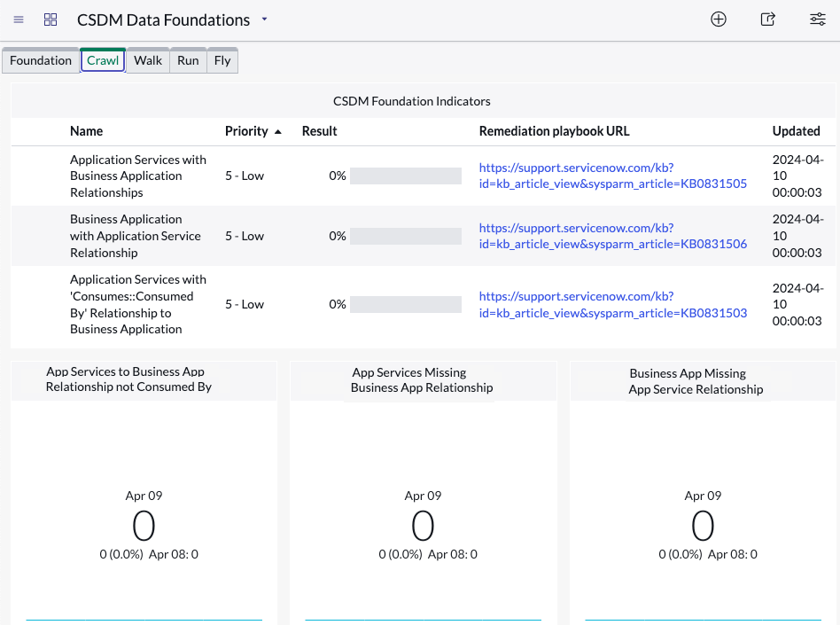Sort by the Name column header

click(86, 131)
